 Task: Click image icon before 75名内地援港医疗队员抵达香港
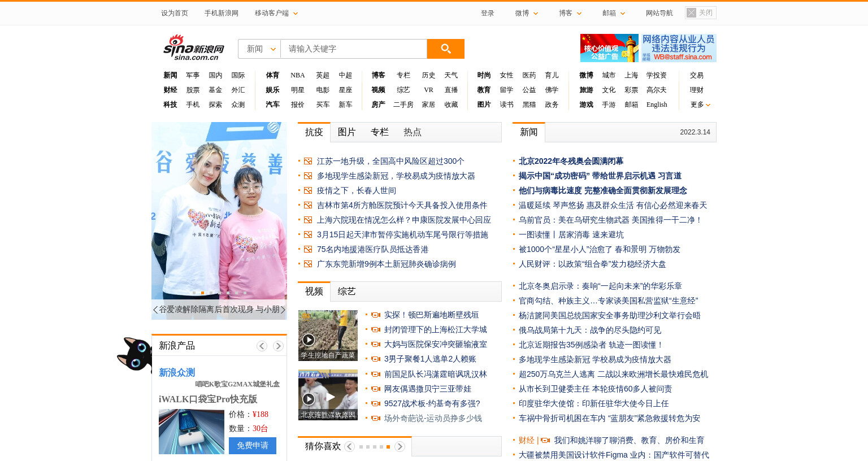(x=308, y=249)
